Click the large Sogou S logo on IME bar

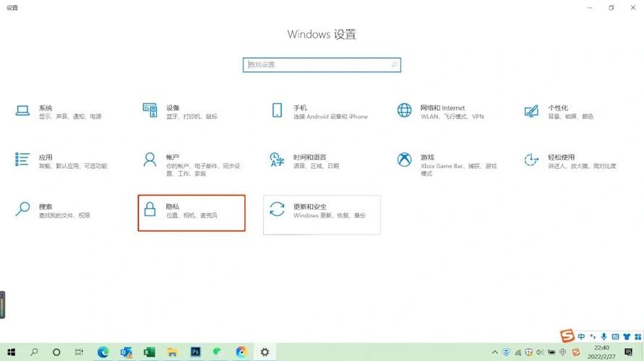[567, 336]
